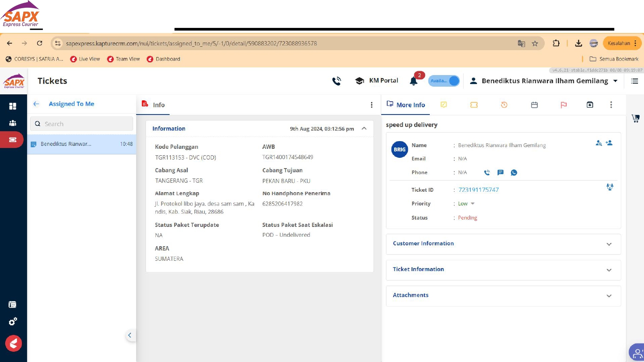This screenshot has height=362, width=644.
Task: Click the red Kapture logo at sidebar bottom
Action: pos(13,343)
